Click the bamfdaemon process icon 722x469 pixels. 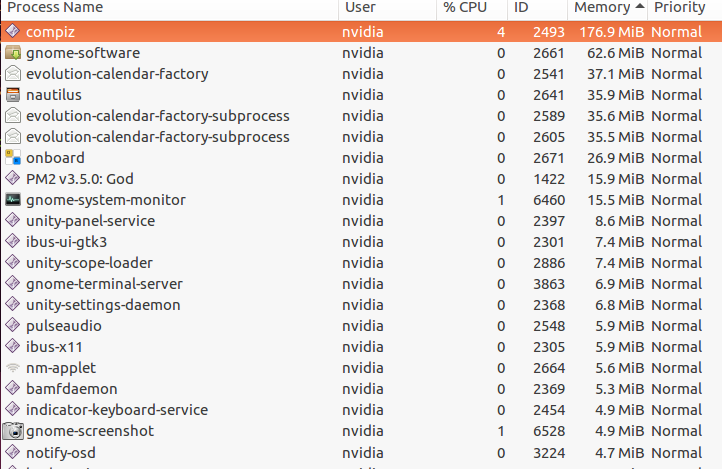(x=13, y=388)
